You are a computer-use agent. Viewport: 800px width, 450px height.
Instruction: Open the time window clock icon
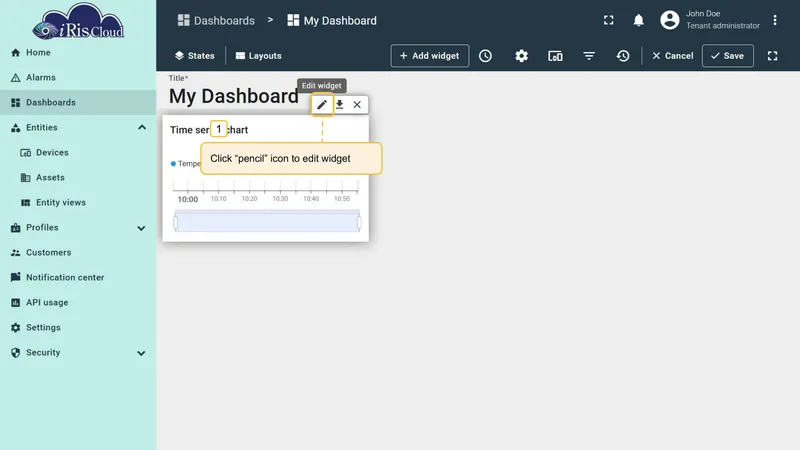pos(485,56)
